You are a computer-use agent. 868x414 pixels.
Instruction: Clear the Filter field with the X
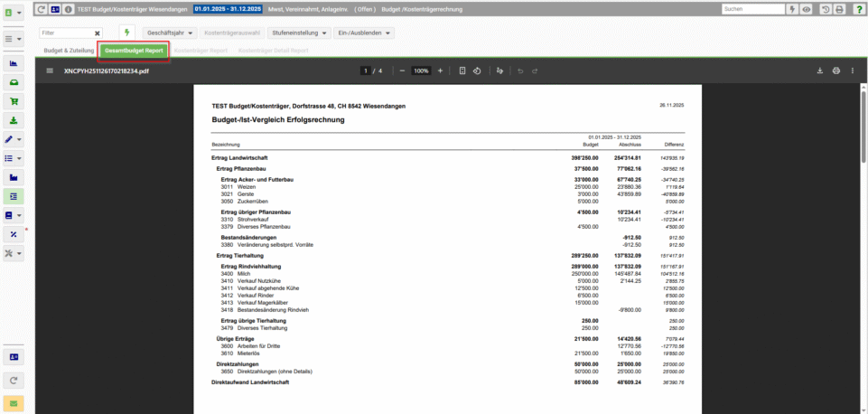tap(98, 33)
